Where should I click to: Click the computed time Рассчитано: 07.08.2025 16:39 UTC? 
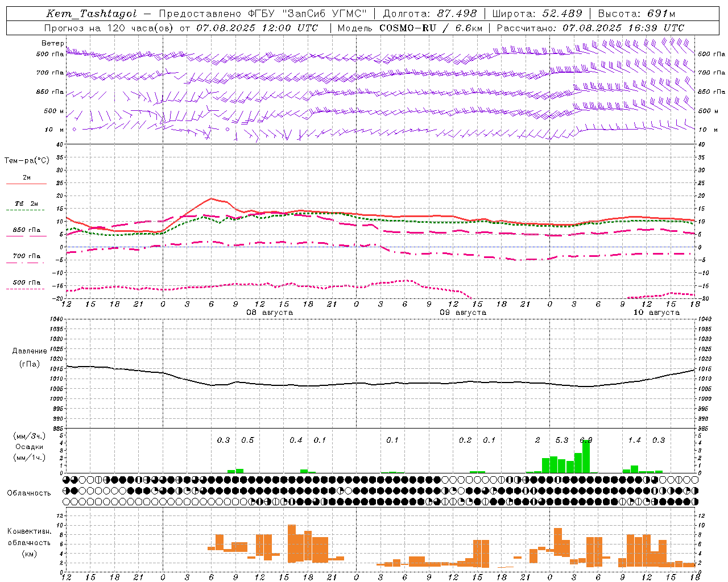[590, 28]
